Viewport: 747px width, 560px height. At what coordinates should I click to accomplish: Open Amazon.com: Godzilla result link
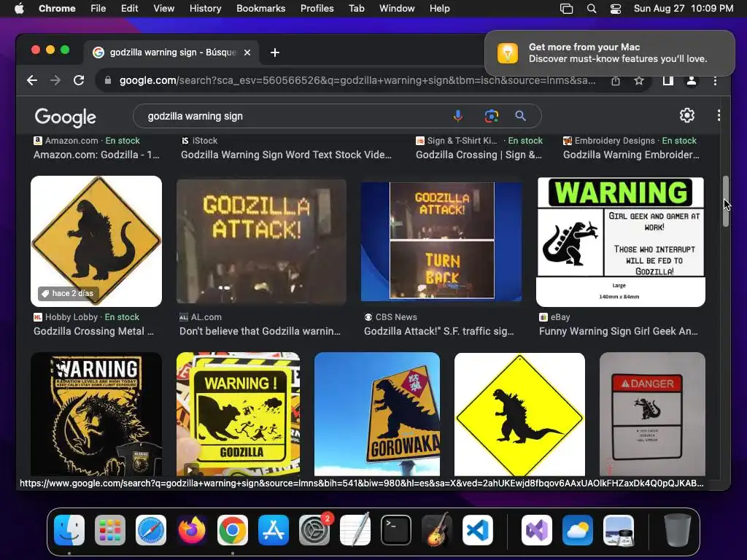click(x=96, y=155)
